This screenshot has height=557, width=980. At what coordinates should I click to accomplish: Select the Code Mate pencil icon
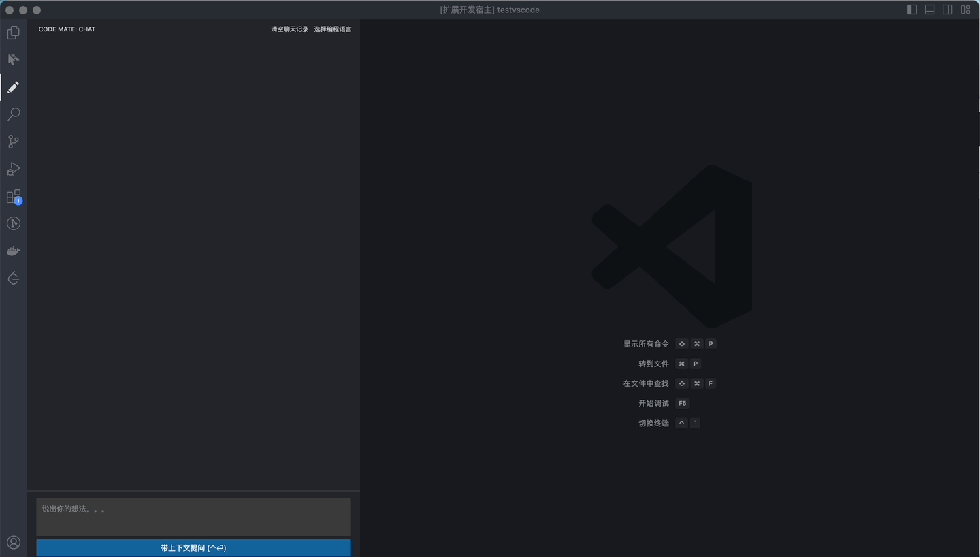[14, 87]
